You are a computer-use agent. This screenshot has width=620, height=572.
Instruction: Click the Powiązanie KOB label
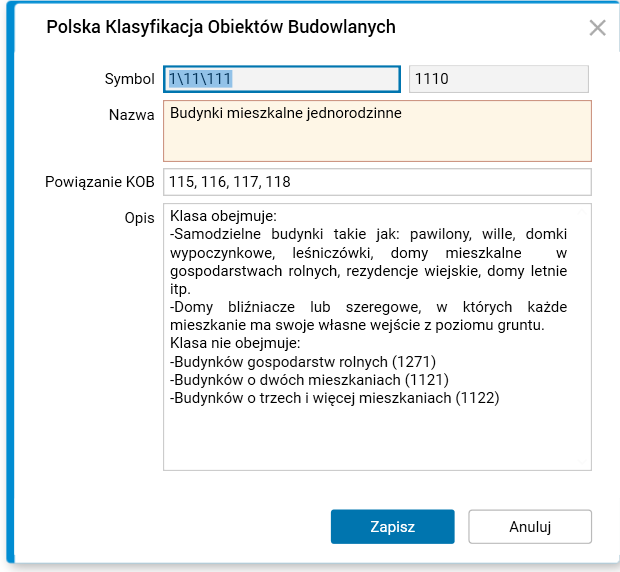click(x=100, y=182)
